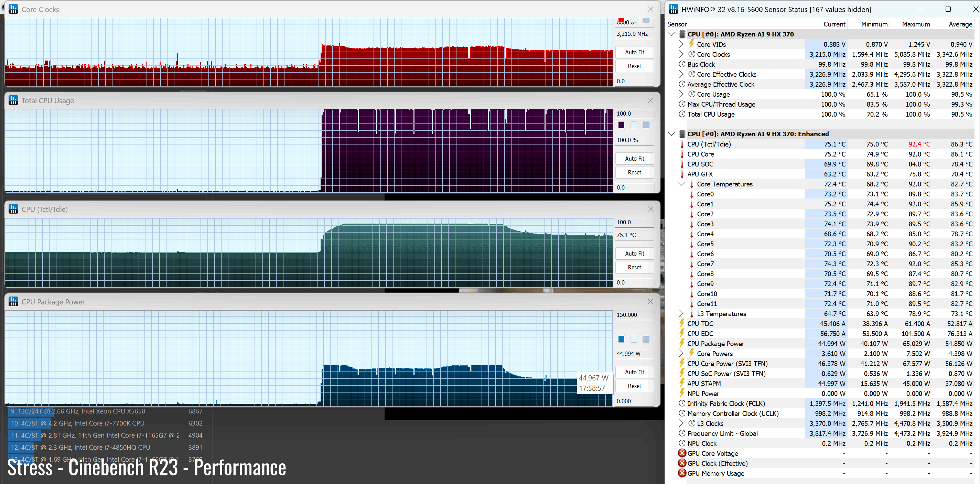Click the clock icon beside Total CPU Usage row
Image resolution: width=980 pixels, height=484 pixels.
682,114
